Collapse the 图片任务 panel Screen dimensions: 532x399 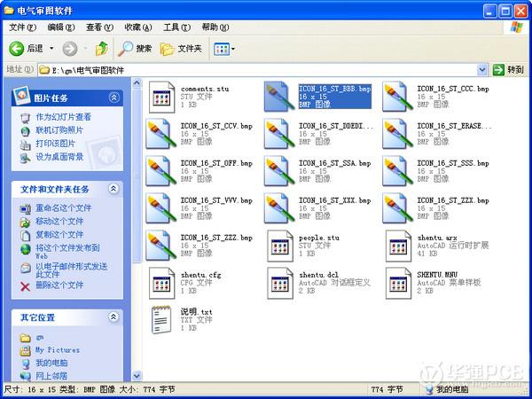(x=113, y=98)
